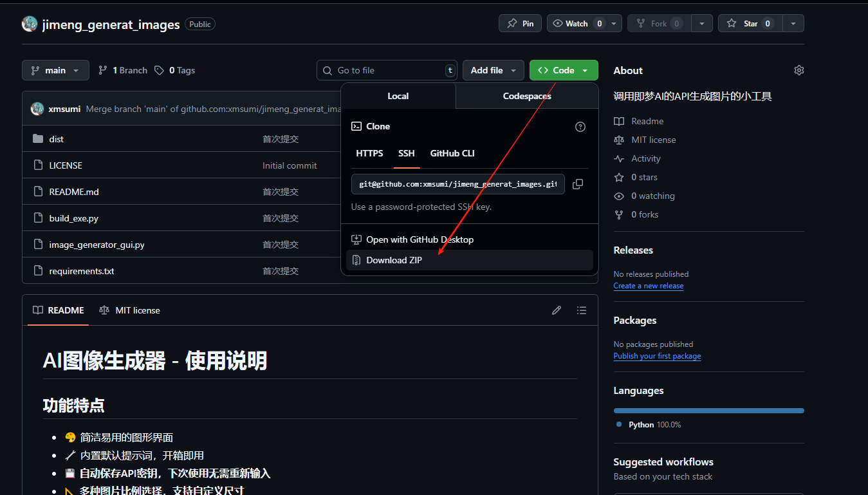Click the xmsumi avatar in the commit row
The image size is (868, 495).
37,109
